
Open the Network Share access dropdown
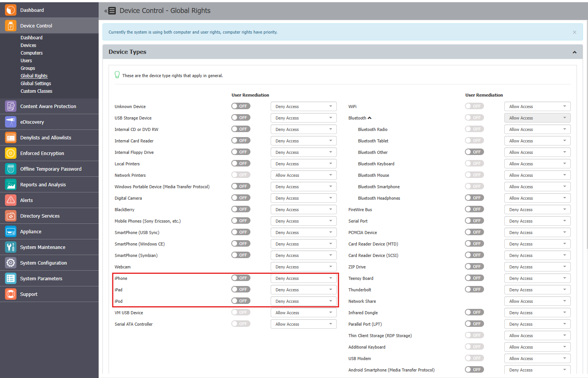click(537, 301)
